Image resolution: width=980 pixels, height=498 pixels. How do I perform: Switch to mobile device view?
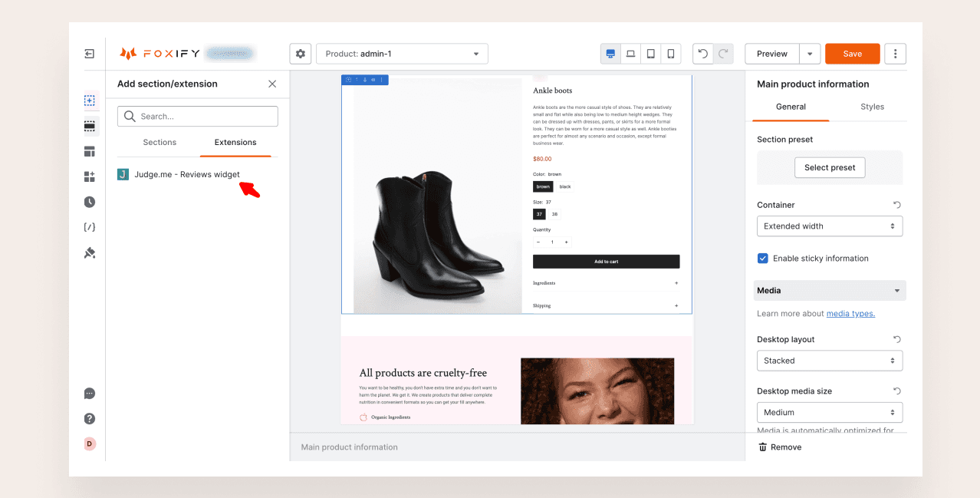point(670,54)
